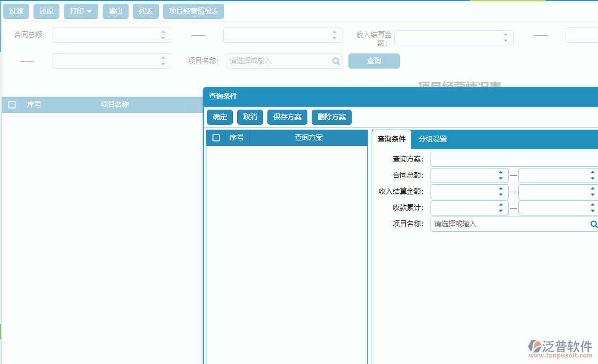Click the 输出 export button
Screen dimensions: 598x364
tap(115, 11)
